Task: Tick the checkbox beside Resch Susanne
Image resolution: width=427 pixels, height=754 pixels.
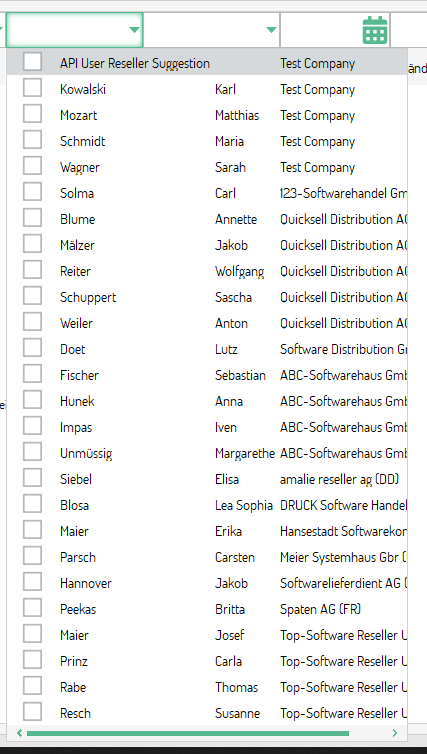Action: coord(32,713)
